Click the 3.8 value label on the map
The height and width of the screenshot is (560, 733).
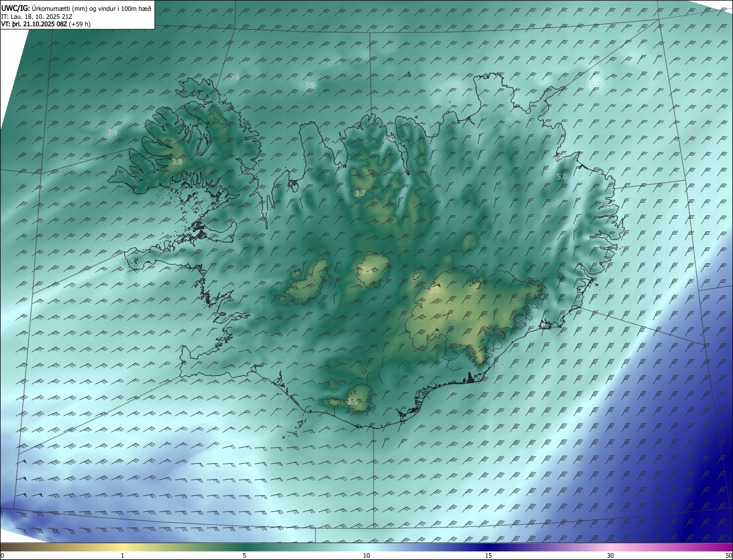click(x=177, y=161)
